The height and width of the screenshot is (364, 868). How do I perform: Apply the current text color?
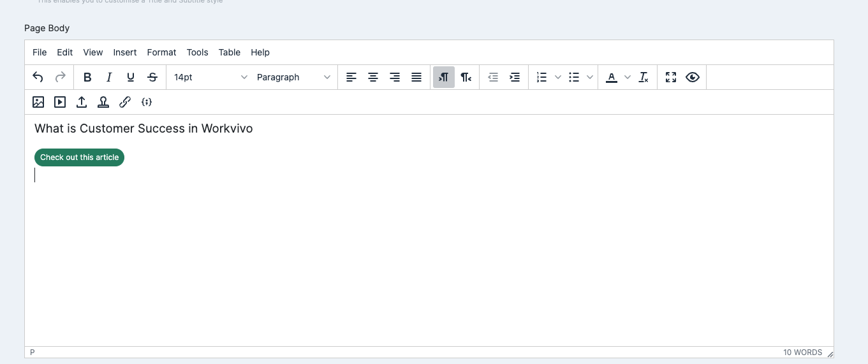[x=612, y=77]
